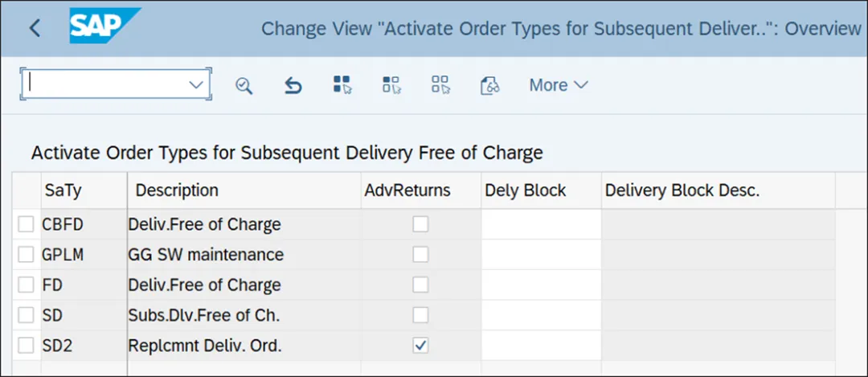
Task: Uncheck AdvReturns for SD2 order type
Action: pyautogui.click(x=420, y=346)
